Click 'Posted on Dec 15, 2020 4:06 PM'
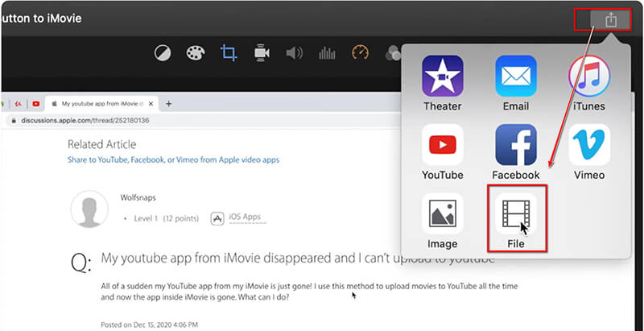This screenshot has height=331, width=644. point(150,325)
